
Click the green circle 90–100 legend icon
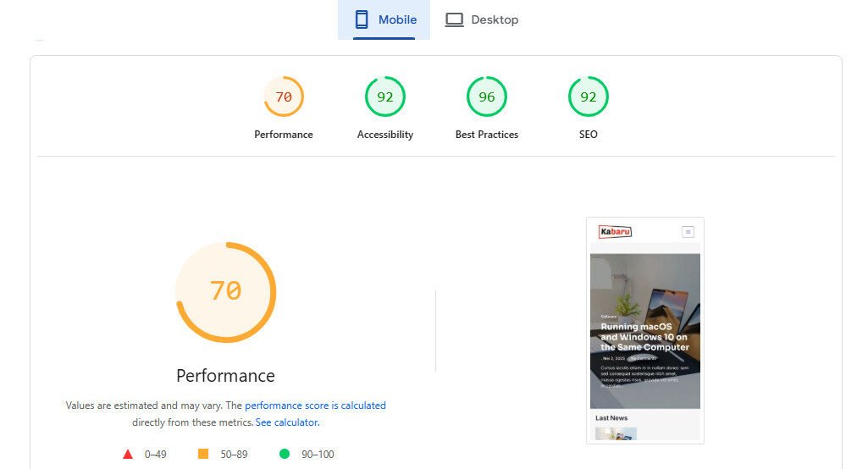(285, 454)
